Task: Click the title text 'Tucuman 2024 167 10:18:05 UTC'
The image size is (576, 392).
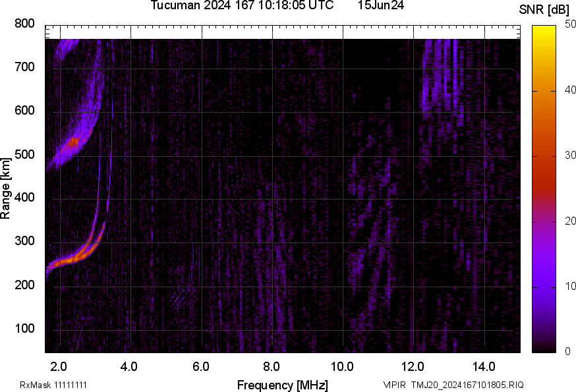Action: pos(242,5)
